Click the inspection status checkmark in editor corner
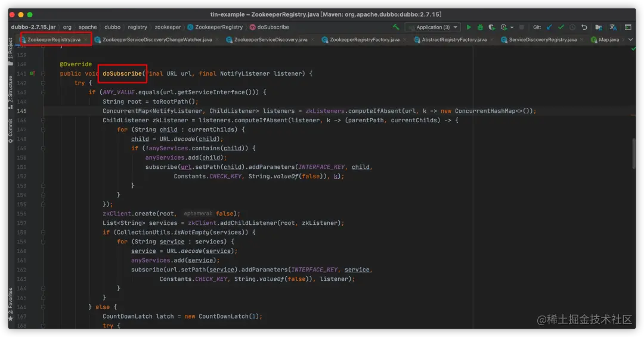 click(x=633, y=49)
